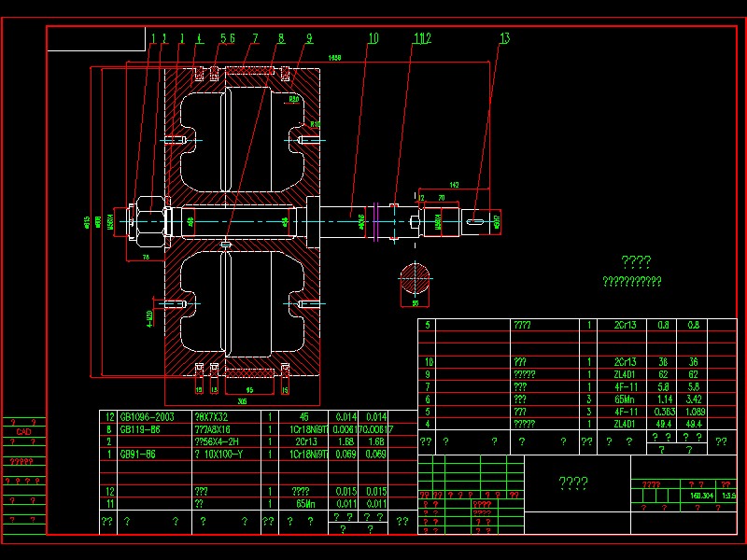Select the 1458 overall length dimension
This screenshot has width=747, height=560.
tap(334, 58)
